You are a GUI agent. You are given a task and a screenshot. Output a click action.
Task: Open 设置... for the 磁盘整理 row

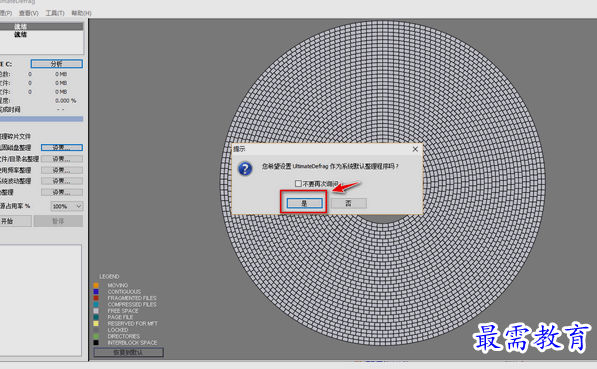click(x=62, y=147)
